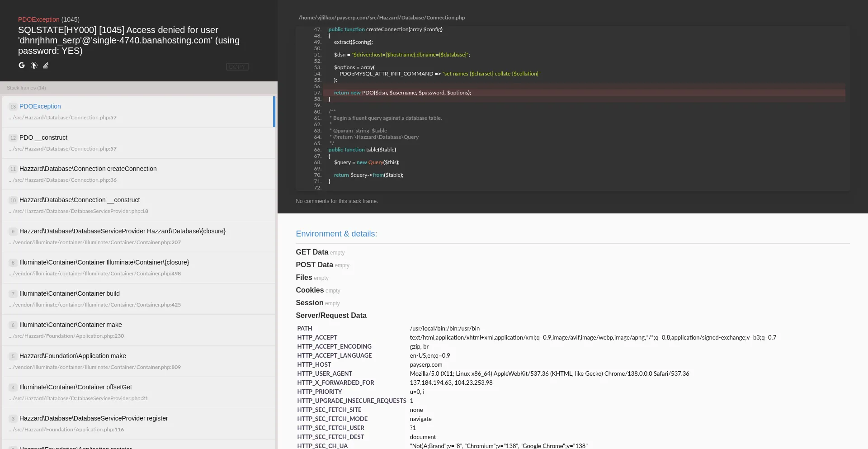Click the HTTP_SEC_FETCH_DEST value document
The image size is (868, 449).
pyautogui.click(x=423, y=437)
